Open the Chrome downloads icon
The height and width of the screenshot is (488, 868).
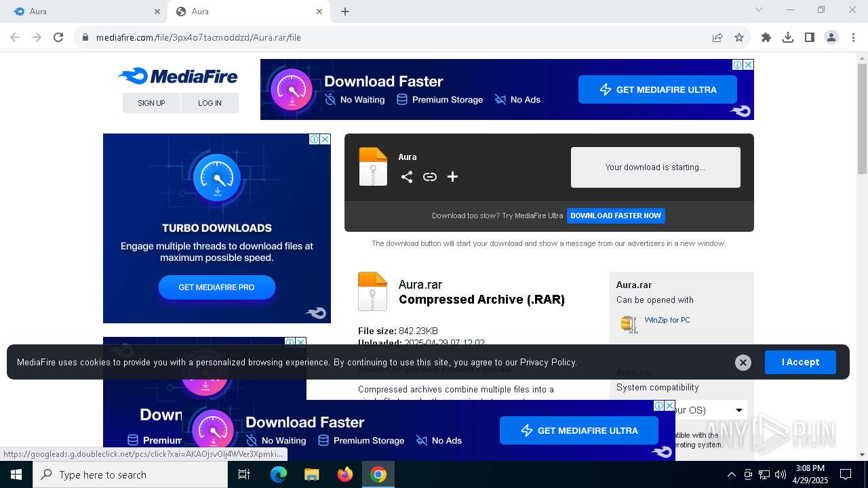[x=788, y=37]
